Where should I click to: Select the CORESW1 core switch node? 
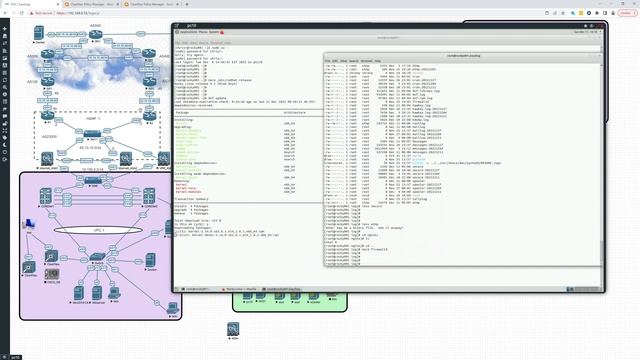[x=46, y=196]
